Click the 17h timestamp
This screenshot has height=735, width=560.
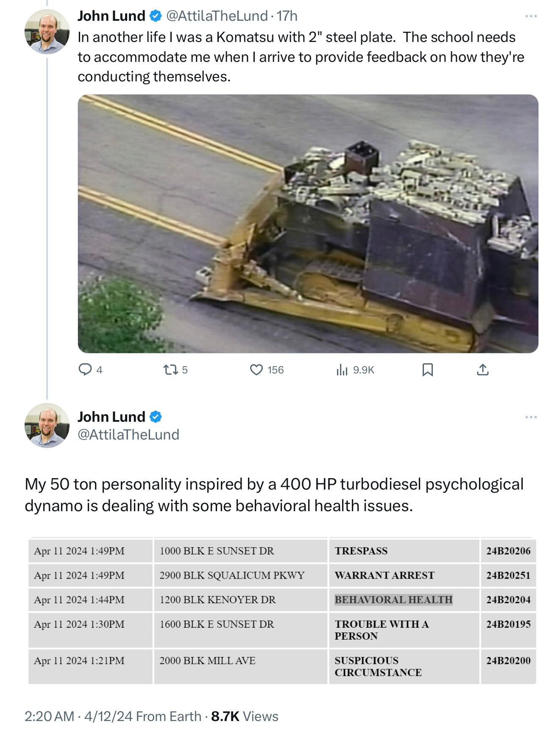287,16
